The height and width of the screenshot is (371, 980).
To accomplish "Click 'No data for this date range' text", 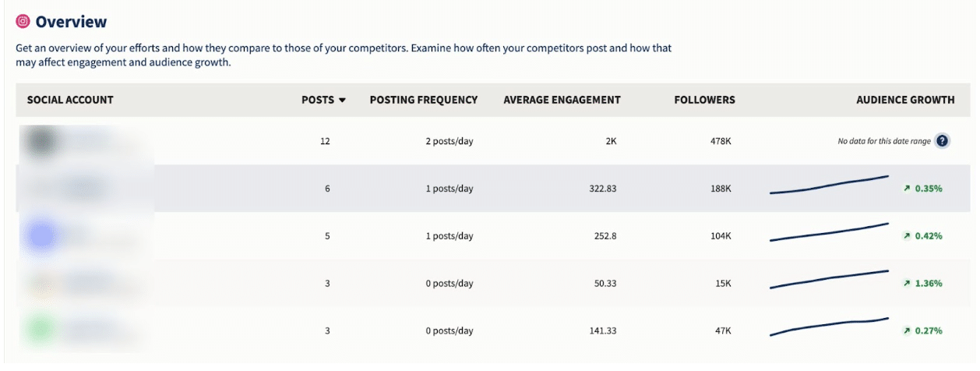I will [884, 141].
